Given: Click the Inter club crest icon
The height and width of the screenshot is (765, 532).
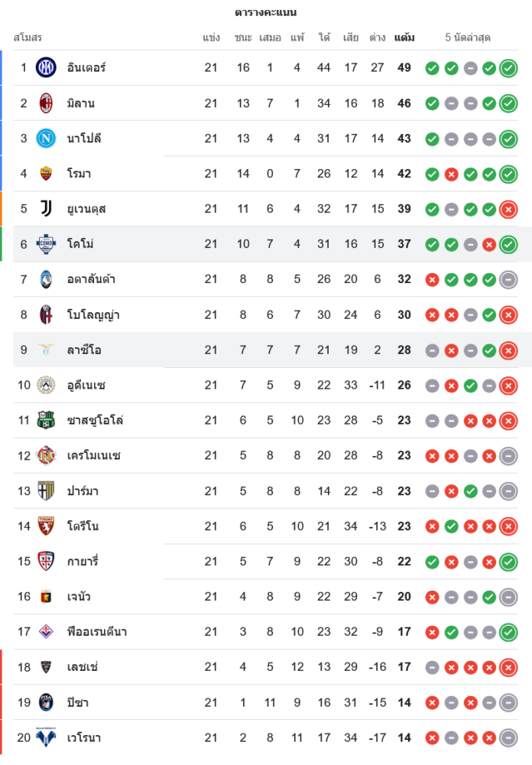Looking at the screenshot, I should click(x=47, y=67).
